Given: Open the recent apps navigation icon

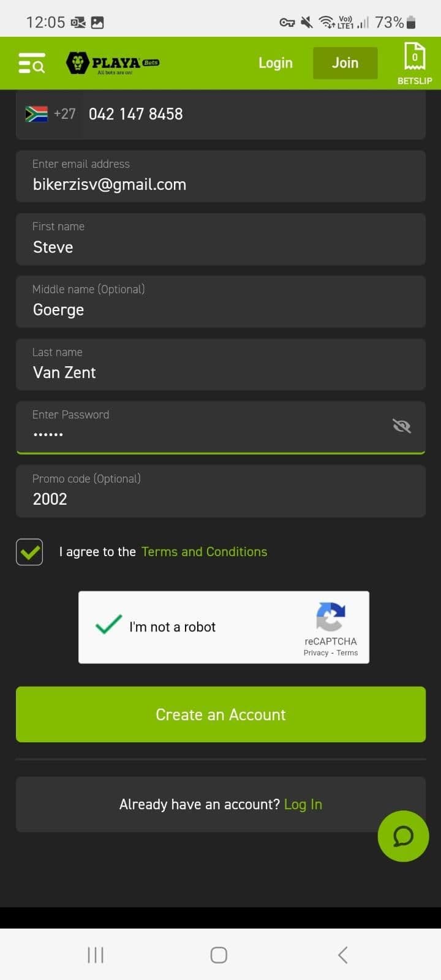Looking at the screenshot, I should pos(96,955).
